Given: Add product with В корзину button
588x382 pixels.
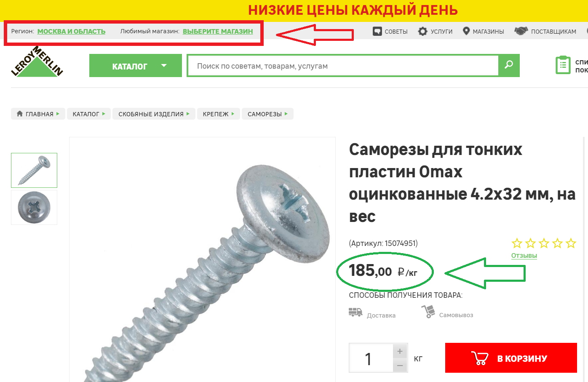Looking at the screenshot, I should point(511,358).
